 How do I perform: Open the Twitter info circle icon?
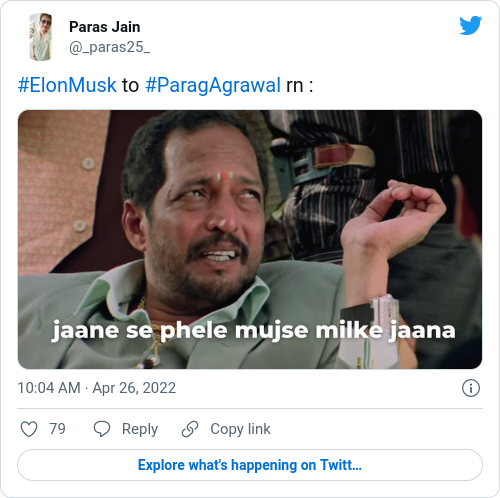(471, 388)
